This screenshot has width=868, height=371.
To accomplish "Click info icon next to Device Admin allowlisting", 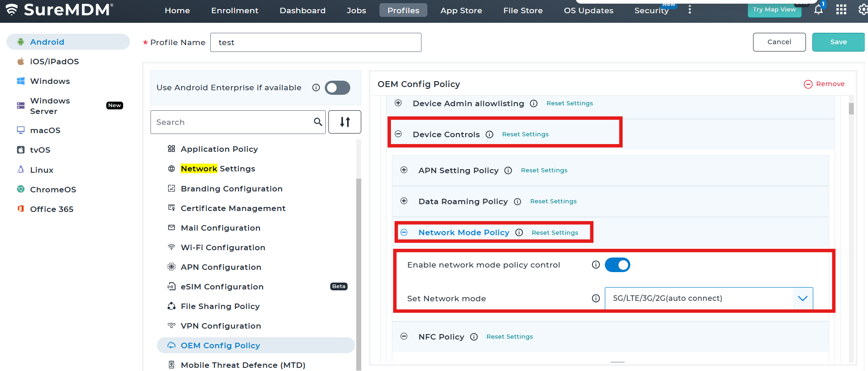I will tap(534, 103).
